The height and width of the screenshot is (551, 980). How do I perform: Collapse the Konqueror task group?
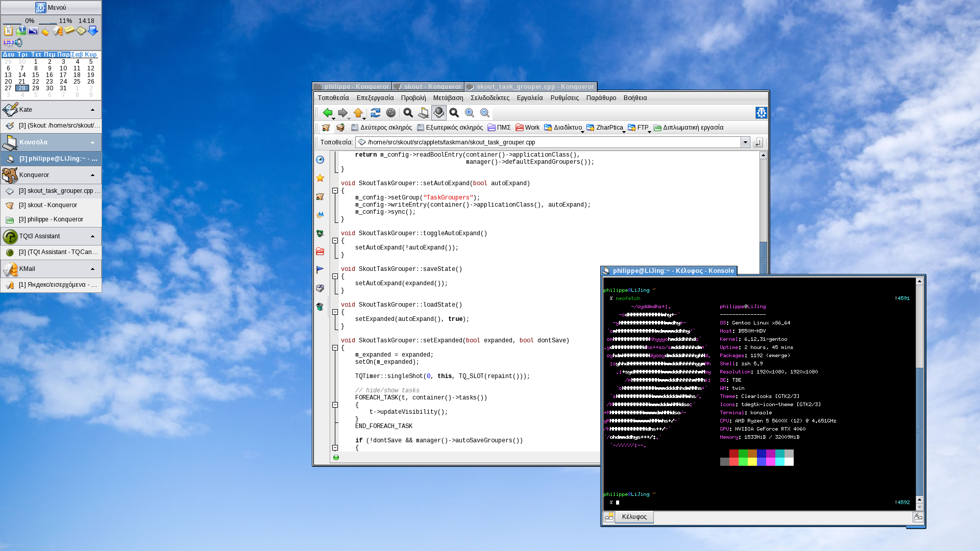pos(92,175)
